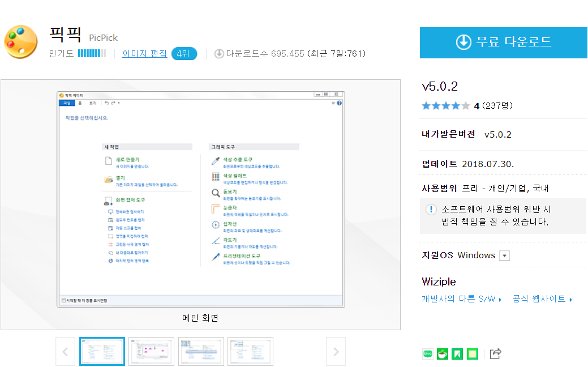The image size is (588, 367).
Task: Select the third screenshot thumbnail
Action: (201, 351)
